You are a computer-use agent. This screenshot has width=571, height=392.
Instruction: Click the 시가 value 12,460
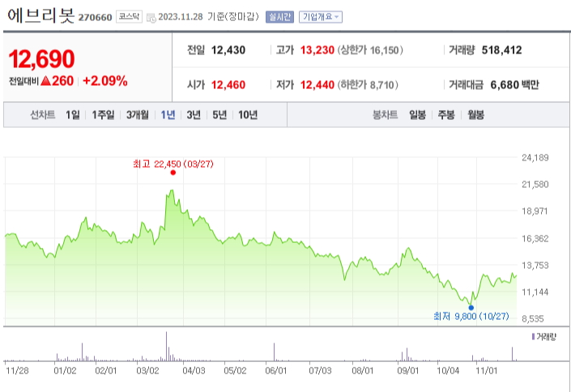point(228,85)
